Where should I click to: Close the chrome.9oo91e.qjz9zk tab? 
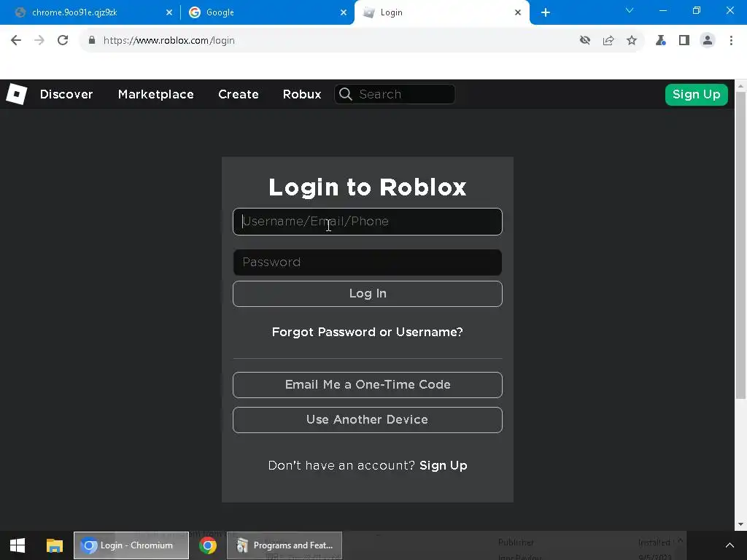tap(169, 12)
